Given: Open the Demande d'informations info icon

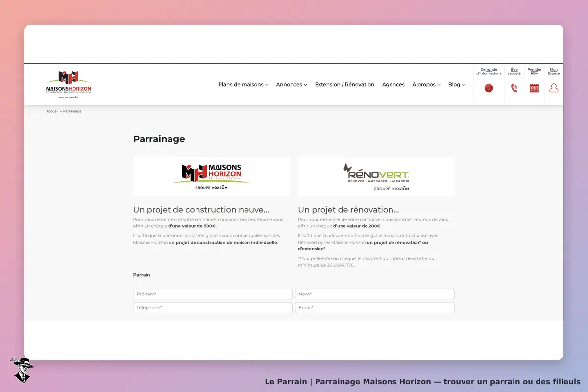Looking at the screenshot, I should pyautogui.click(x=489, y=88).
